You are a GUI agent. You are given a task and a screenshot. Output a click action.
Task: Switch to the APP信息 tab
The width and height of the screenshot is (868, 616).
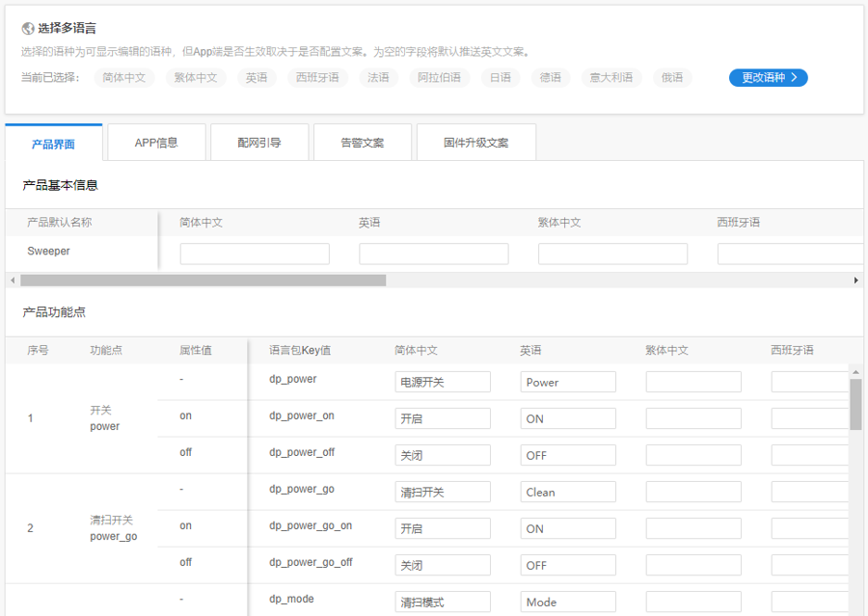(155, 141)
